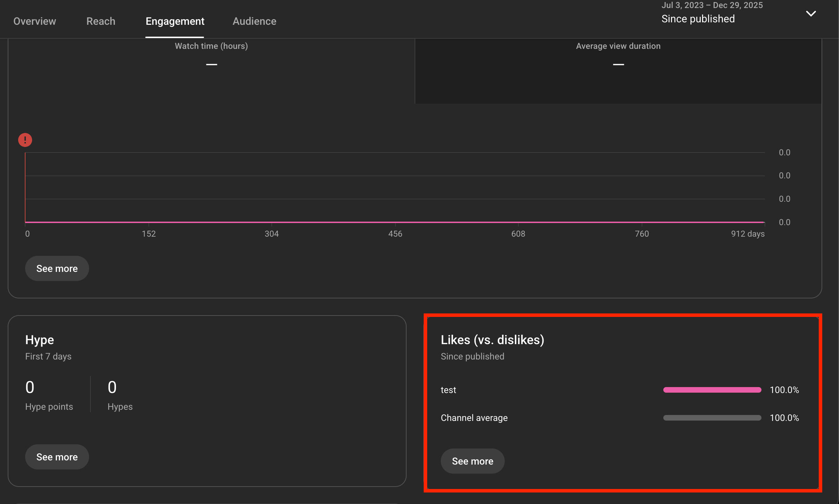Click See more in Likes card
839x504 pixels.
(472, 461)
